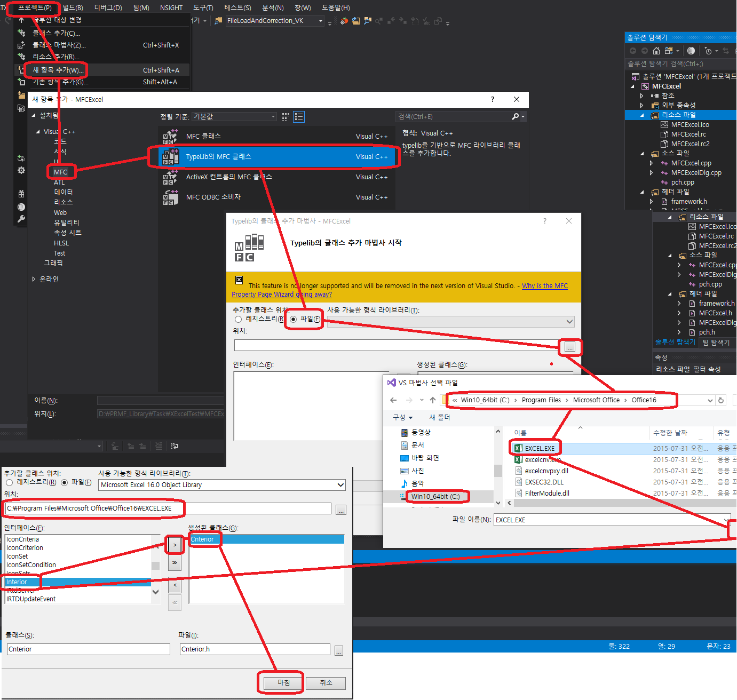Click the Refresh icon beside the address path
Viewport: 737px width, 700px height.
[721, 400]
